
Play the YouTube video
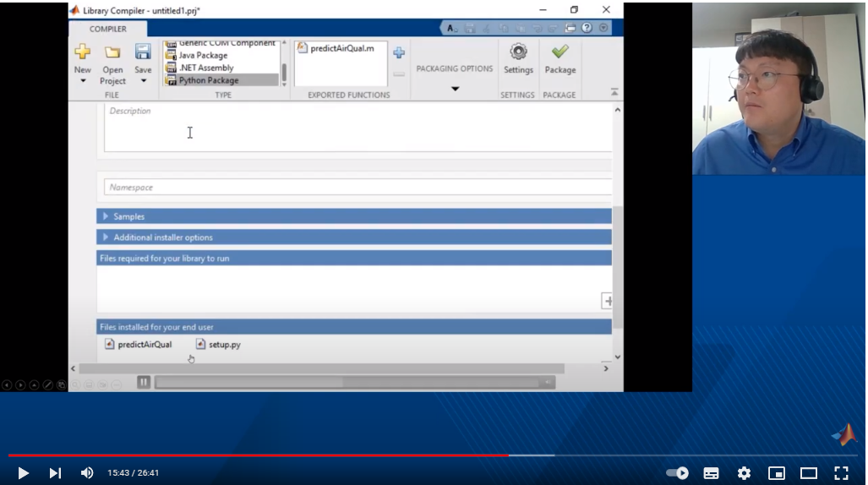(x=24, y=473)
